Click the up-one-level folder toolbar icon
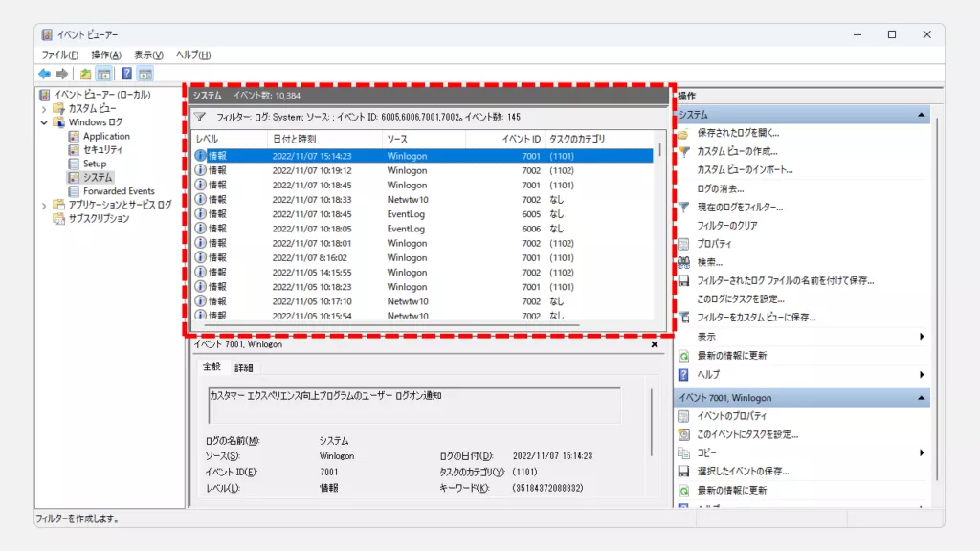This screenshot has width=980, height=551. coord(86,74)
